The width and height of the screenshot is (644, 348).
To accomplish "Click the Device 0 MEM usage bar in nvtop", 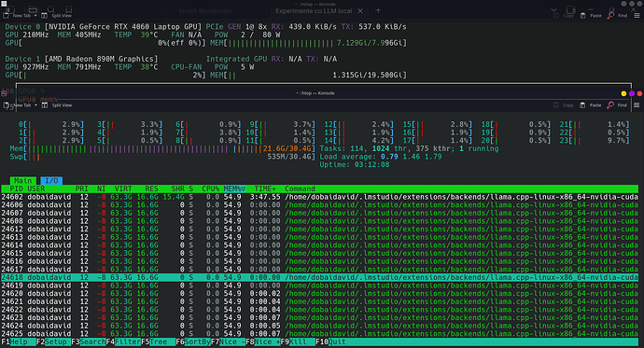I will click(308, 43).
